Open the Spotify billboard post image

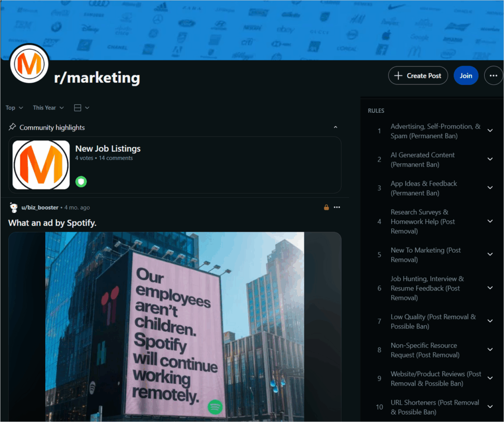[175, 326]
